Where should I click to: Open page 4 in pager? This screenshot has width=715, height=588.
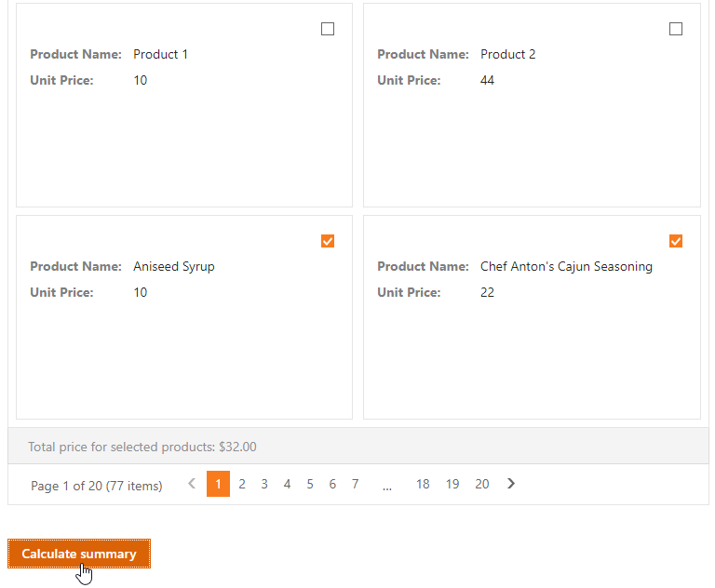pyautogui.click(x=287, y=484)
